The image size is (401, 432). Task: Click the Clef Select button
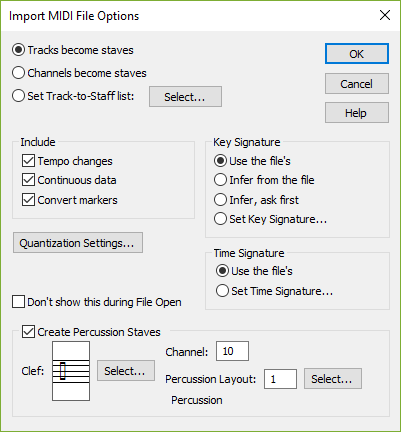pyautogui.click(x=126, y=370)
